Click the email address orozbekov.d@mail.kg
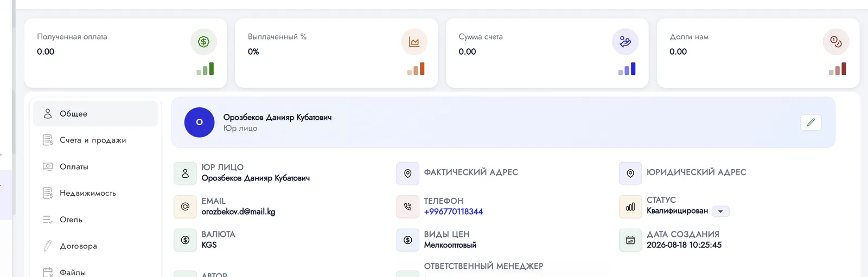The height and width of the screenshot is (277, 868). coord(238,212)
